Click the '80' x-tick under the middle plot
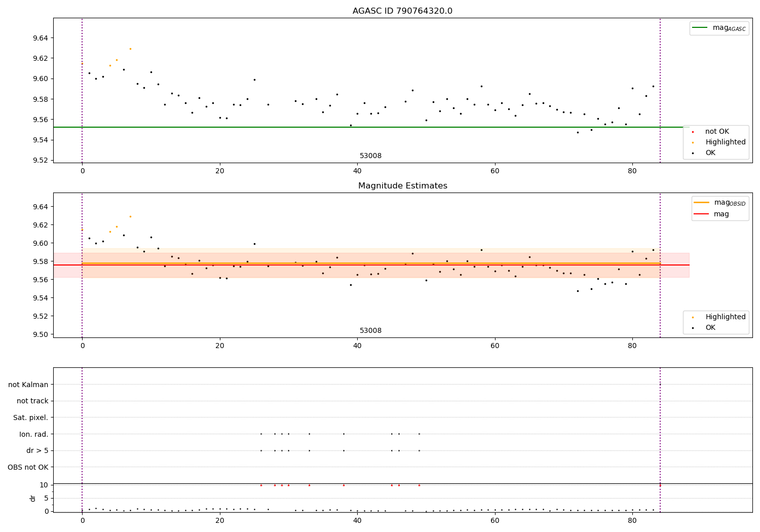The width and height of the screenshot is (760, 532). [632, 346]
